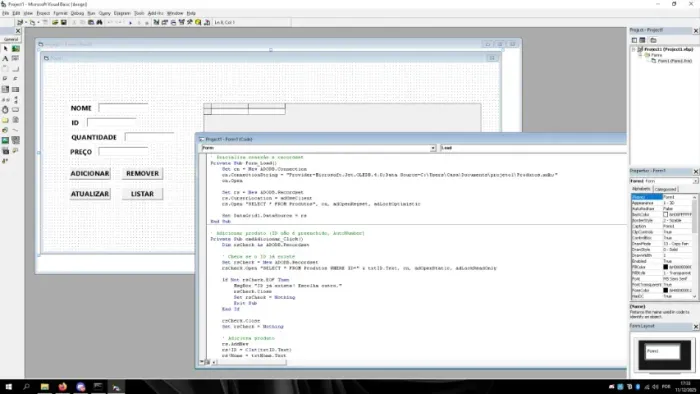Switch to Alphabetic properties tab
The image size is (700, 394).
click(x=642, y=189)
